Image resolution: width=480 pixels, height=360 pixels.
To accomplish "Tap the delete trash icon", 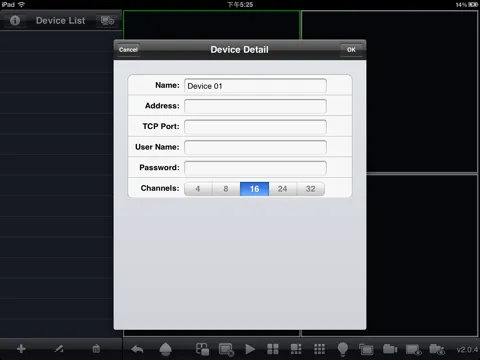I will (x=96, y=349).
